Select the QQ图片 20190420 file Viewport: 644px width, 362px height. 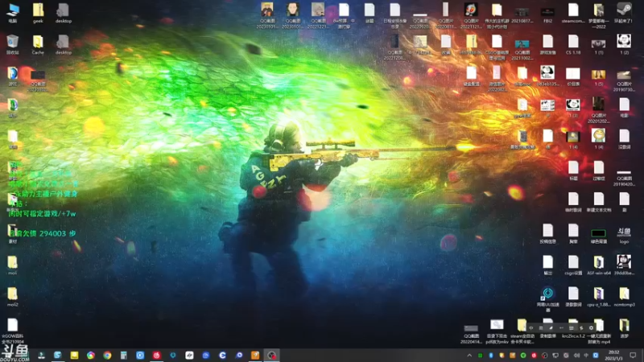coord(624,178)
